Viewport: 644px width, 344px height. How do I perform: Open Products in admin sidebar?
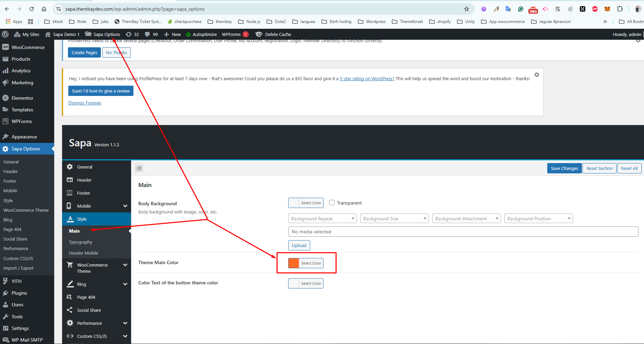point(27,59)
